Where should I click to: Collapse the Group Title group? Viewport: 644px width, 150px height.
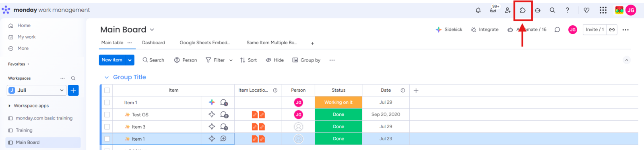[107, 77]
